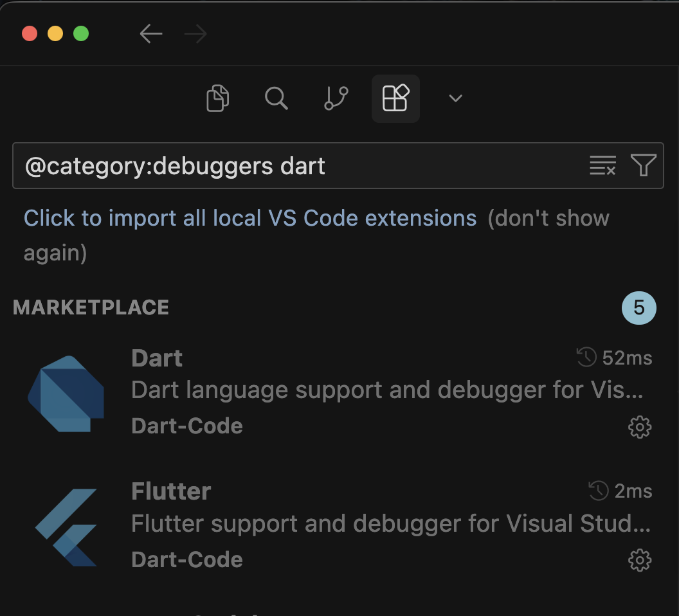Click Dart language support description
The image size is (679, 616).
click(x=387, y=390)
